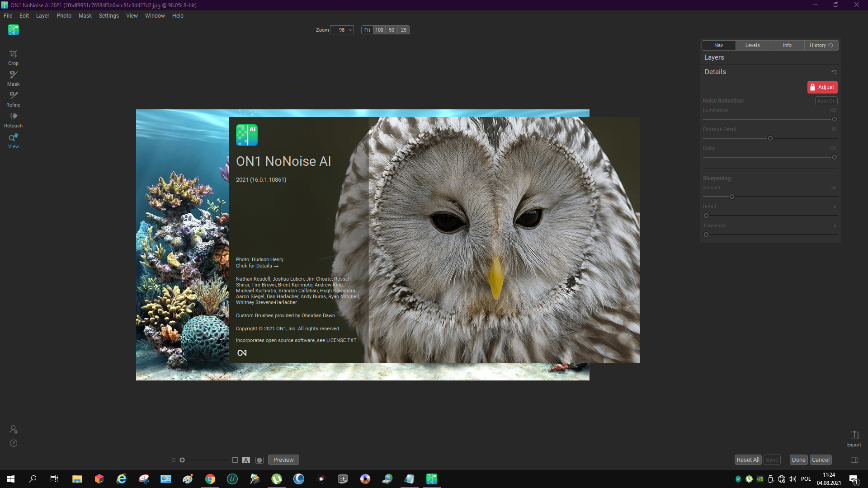Screen dimensions: 868x488
Task: Click Reset All button
Action: pyautogui.click(x=748, y=460)
